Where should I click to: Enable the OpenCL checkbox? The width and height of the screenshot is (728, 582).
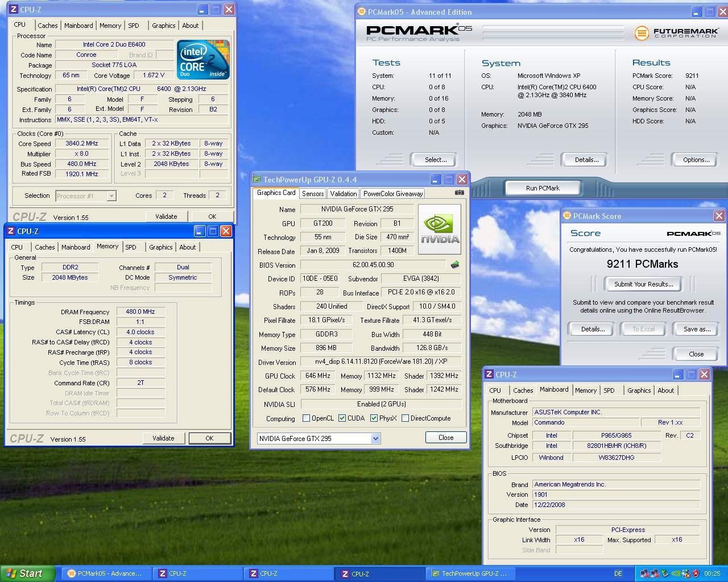(x=307, y=418)
